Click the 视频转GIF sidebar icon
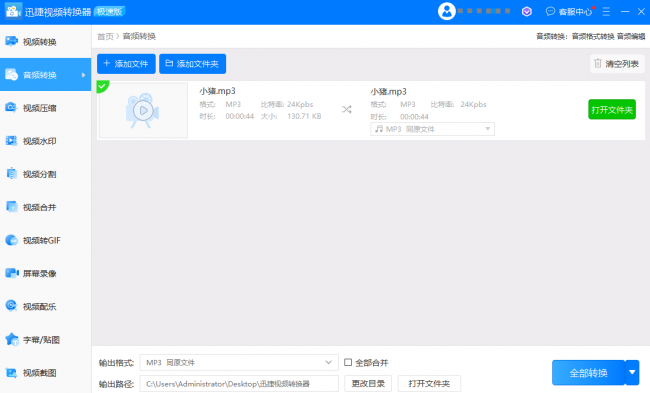The width and height of the screenshot is (650, 393). click(11, 240)
